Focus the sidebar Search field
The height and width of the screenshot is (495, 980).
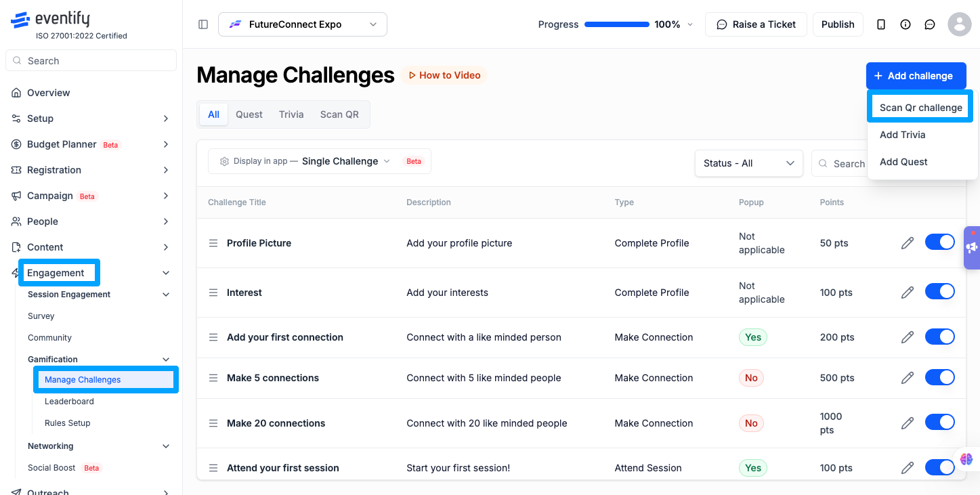91,61
